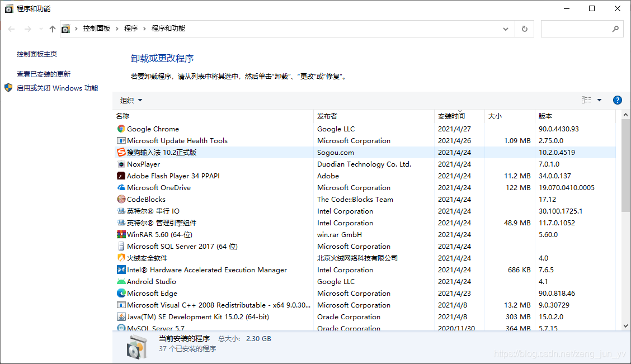Click the 英特尔 管理引擎组件 icon
Viewport: 631px width, 364px height.
click(x=121, y=223)
